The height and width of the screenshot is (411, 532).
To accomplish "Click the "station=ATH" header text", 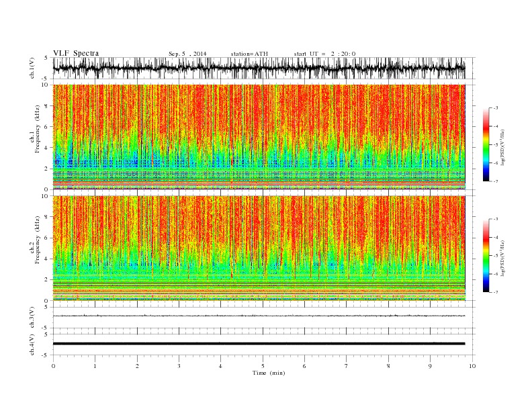I will [x=249, y=54].
